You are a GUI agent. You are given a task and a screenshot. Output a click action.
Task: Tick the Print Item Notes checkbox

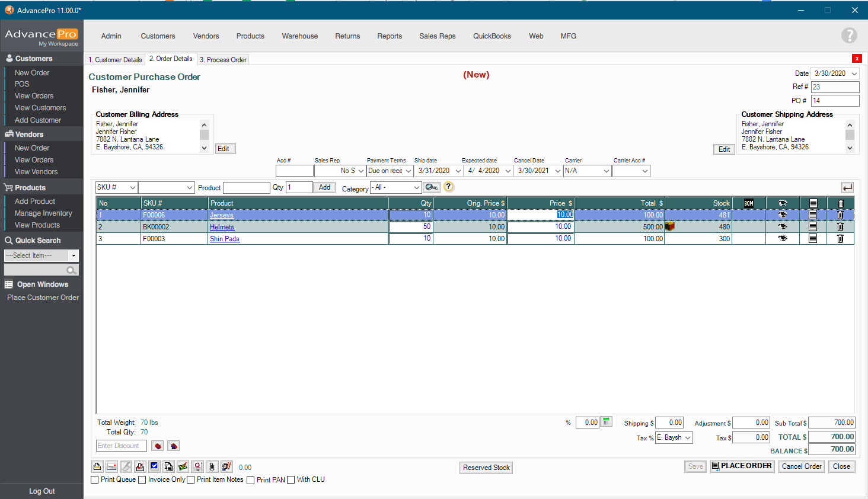coord(191,480)
